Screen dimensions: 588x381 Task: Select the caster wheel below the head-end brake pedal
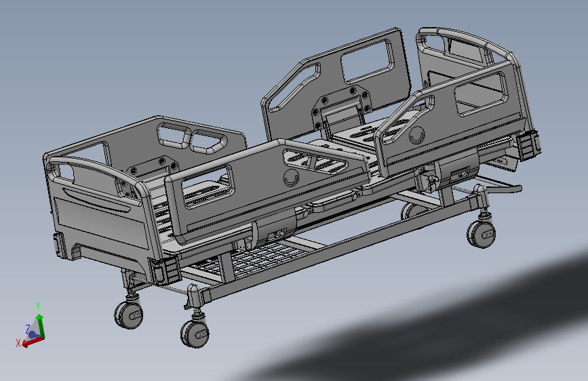pos(481,234)
